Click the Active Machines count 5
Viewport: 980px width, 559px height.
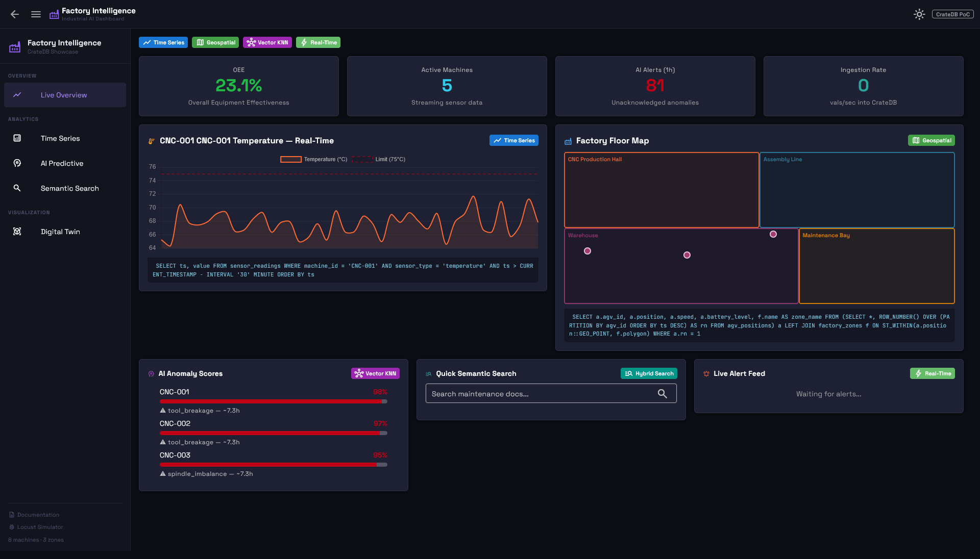point(447,86)
